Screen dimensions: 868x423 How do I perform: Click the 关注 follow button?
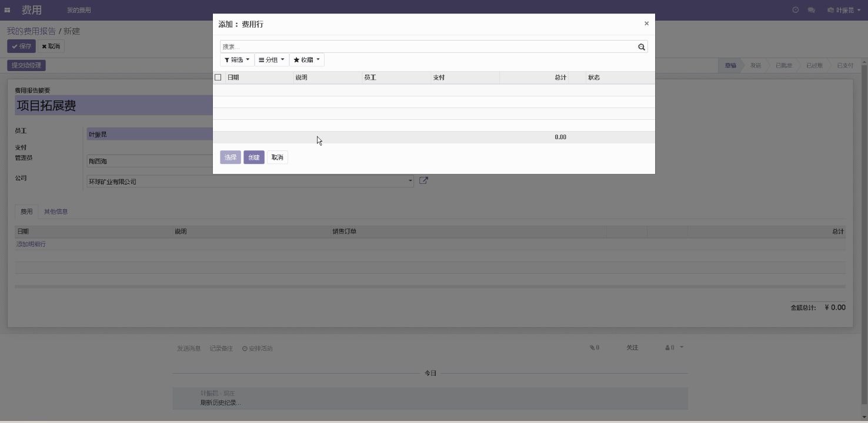tap(632, 348)
